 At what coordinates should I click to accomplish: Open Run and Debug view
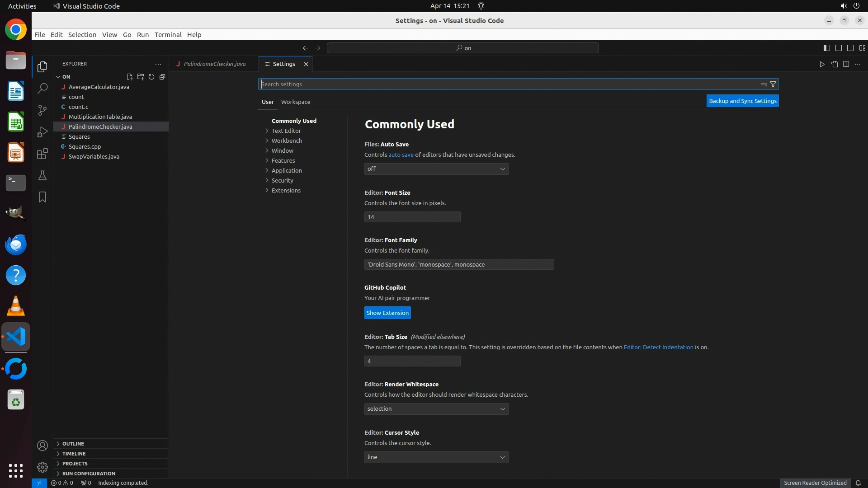[42, 132]
